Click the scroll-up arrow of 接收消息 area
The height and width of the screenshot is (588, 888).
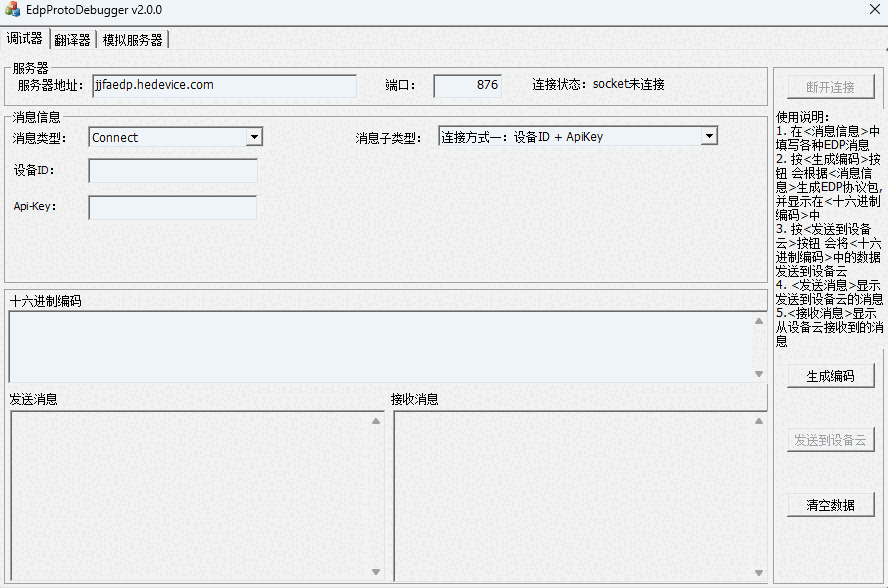758,421
